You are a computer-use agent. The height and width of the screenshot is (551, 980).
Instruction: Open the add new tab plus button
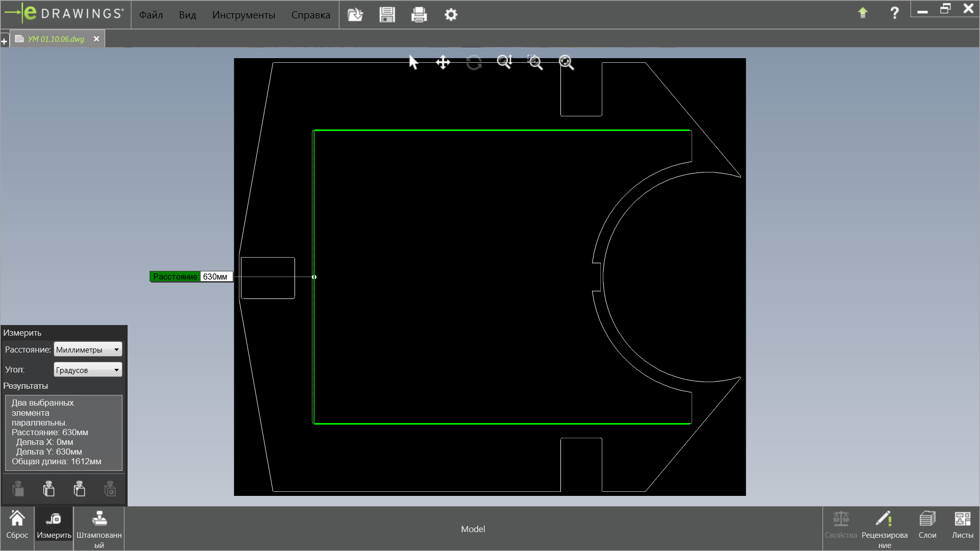(4, 41)
